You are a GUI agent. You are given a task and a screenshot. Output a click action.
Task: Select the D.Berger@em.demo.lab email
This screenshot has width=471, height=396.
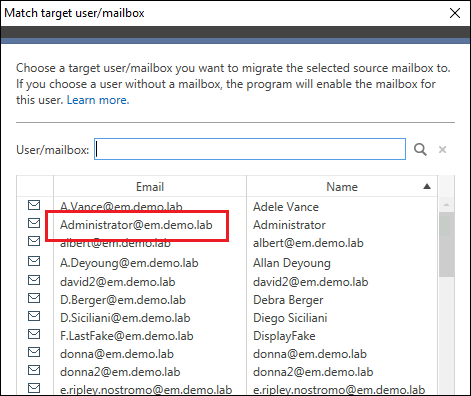point(123,300)
